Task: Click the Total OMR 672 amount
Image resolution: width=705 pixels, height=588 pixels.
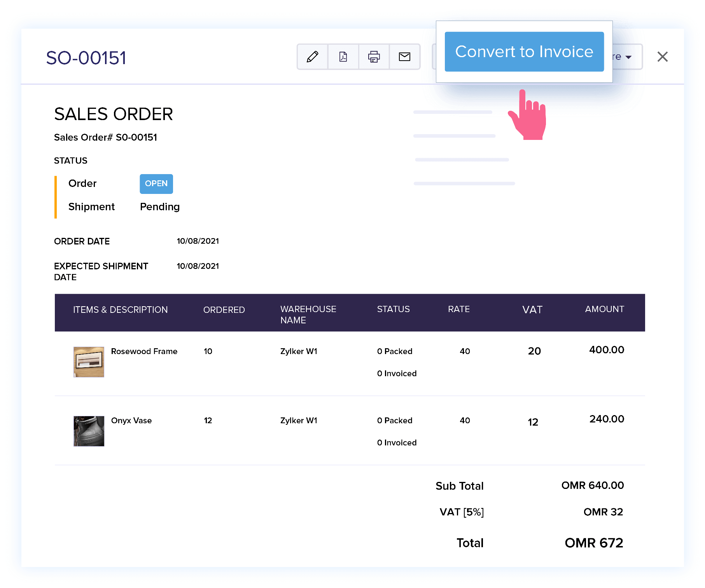Action: tap(594, 543)
